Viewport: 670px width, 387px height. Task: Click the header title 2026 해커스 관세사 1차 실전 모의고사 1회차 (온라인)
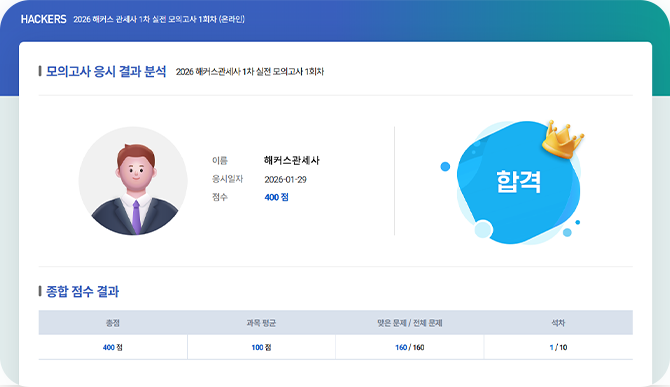[159, 19]
